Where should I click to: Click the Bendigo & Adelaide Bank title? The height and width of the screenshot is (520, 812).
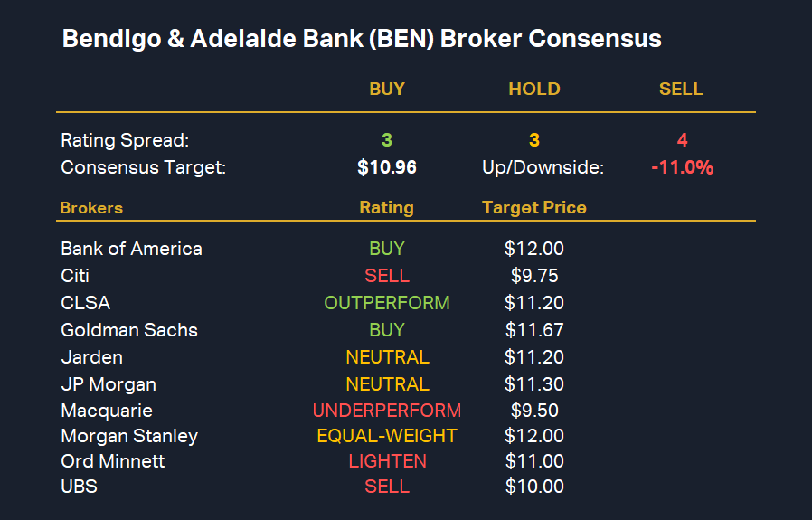(361, 40)
